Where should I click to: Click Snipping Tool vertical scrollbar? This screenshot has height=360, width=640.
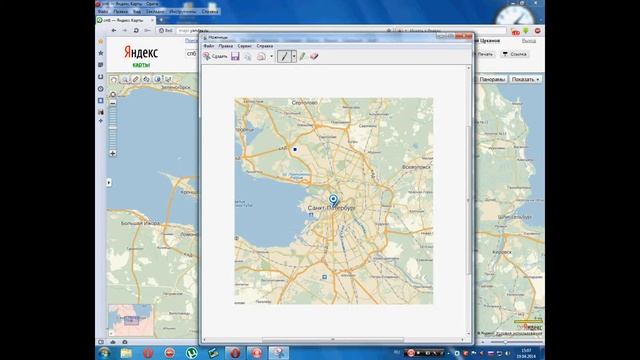469,200
